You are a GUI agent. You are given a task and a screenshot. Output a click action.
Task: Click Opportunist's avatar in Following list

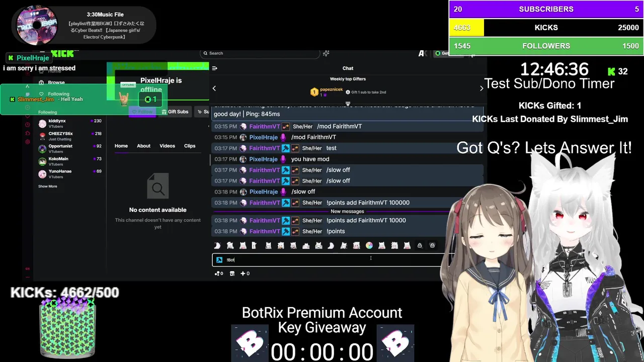point(43,149)
